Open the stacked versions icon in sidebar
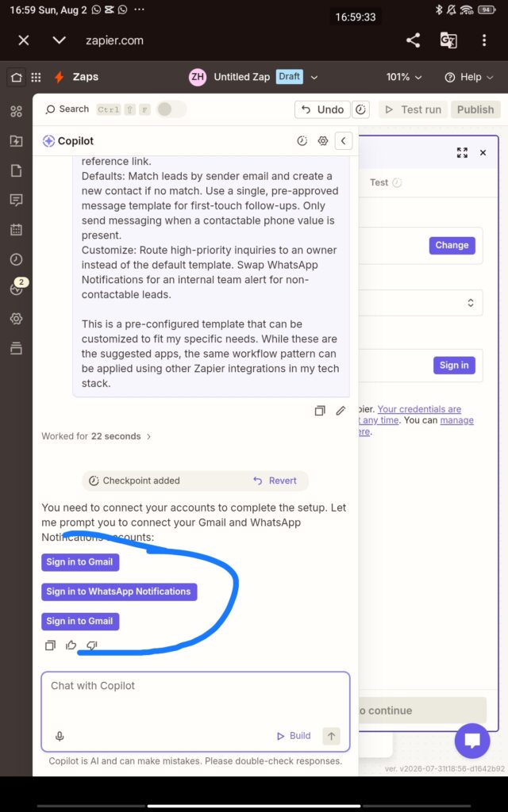508x812 pixels. [x=16, y=348]
